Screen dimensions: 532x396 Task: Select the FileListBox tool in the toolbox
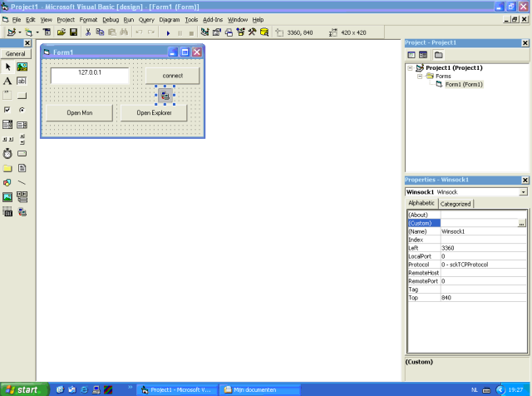point(22,168)
